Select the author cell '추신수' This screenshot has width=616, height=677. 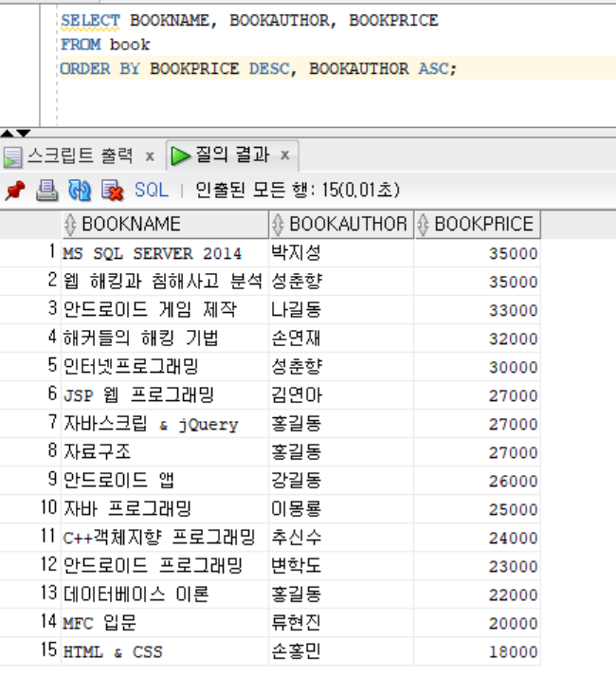[x=341, y=538]
